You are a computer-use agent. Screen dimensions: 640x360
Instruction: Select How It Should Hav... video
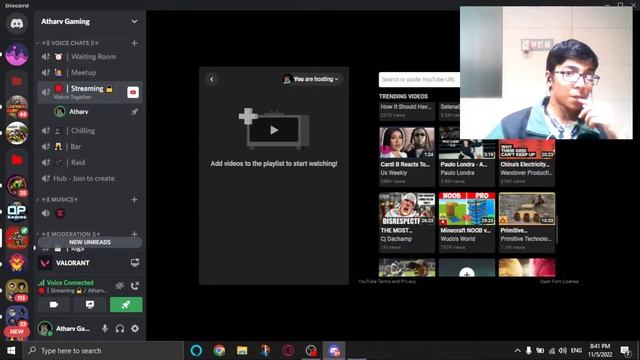tap(407, 111)
